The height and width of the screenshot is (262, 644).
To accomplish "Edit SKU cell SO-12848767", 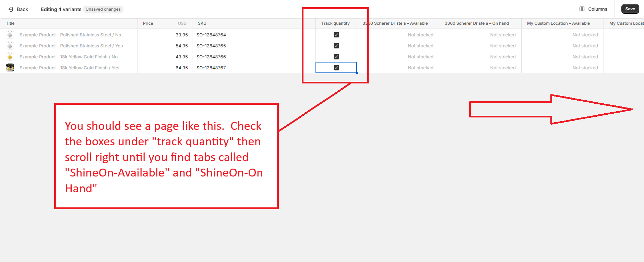I will (254, 68).
